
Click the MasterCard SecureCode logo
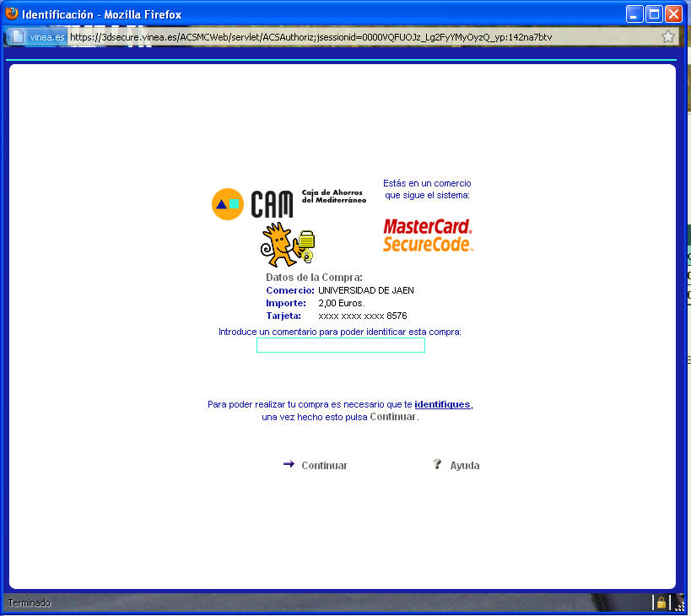pos(428,235)
